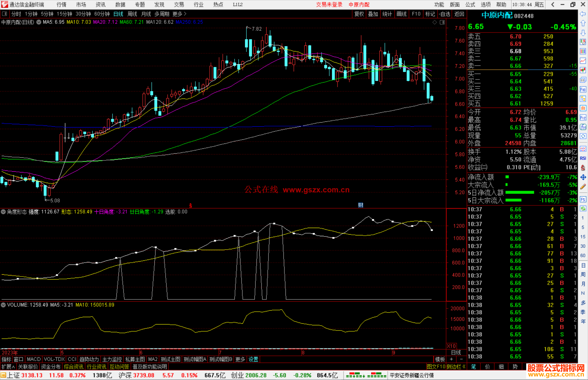
Task: Toggle the 角度形态 indicator panel circle
Action: pyautogui.click(x=3, y=212)
